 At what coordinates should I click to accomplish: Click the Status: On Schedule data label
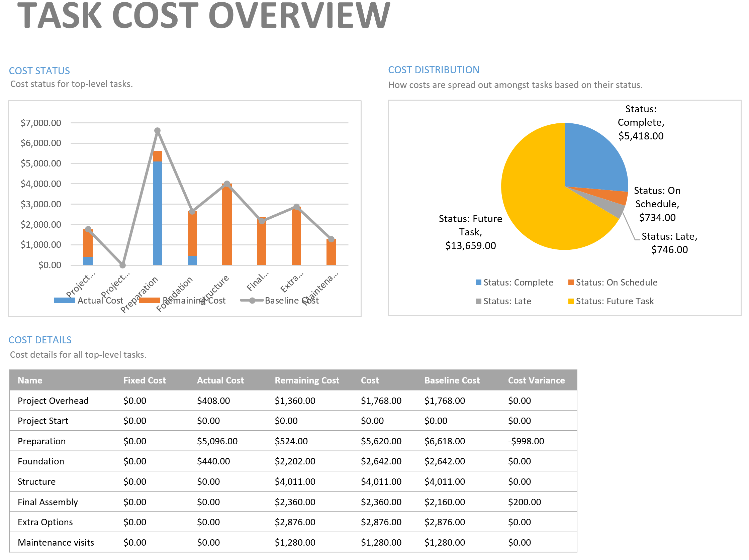click(657, 204)
